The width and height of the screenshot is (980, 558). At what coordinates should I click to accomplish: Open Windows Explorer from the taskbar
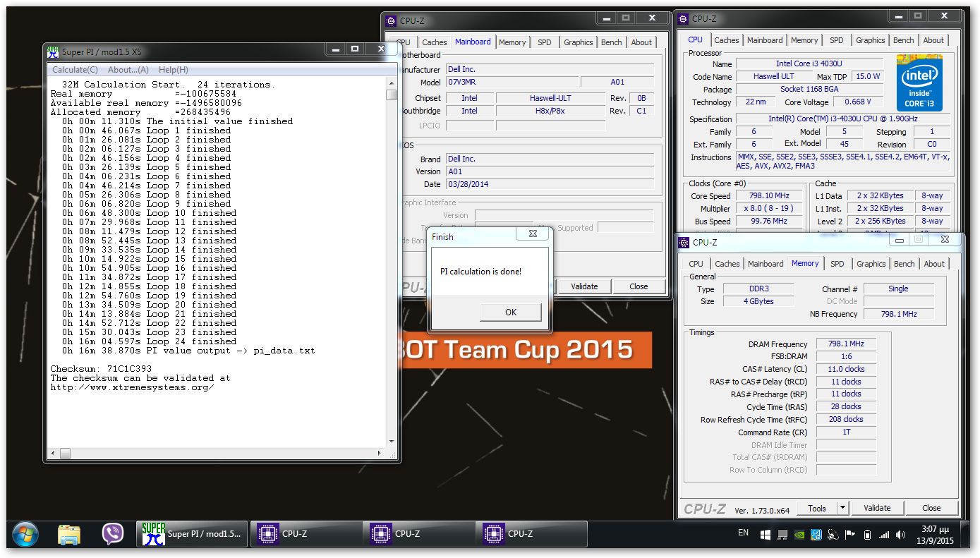[x=69, y=534]
